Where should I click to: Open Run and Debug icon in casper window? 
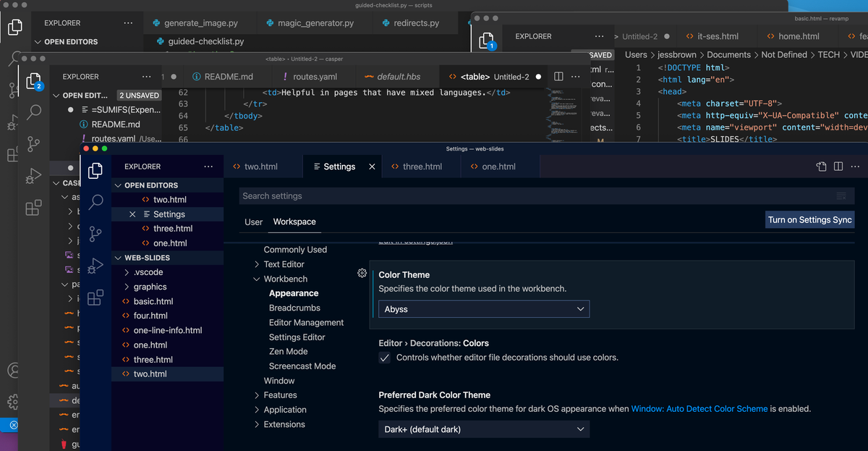click(x=33, y=176)
